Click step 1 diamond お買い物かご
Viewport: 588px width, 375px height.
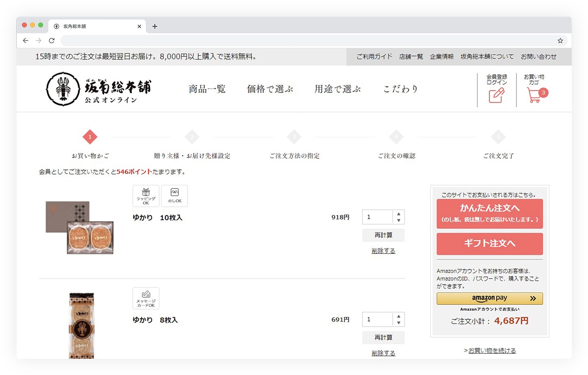[90, 137]
